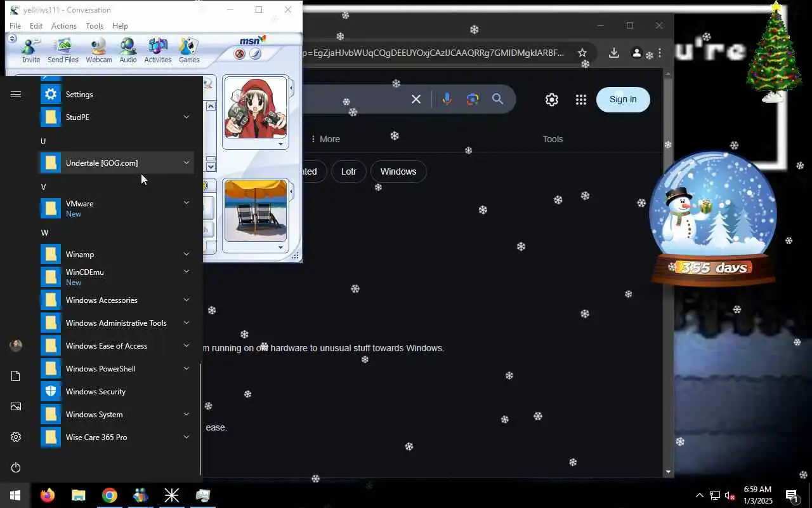Image resolution: width=812 pixels, height=508 pixels.
Task: Open the Wise Care 365 Pro folder
Action: tap(117, 438)
